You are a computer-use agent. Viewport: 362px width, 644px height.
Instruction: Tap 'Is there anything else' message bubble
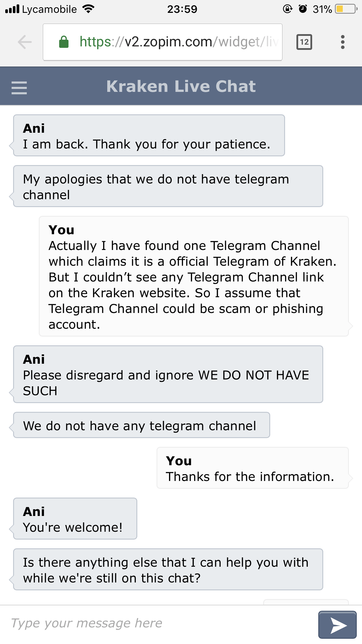coord(168,569)
